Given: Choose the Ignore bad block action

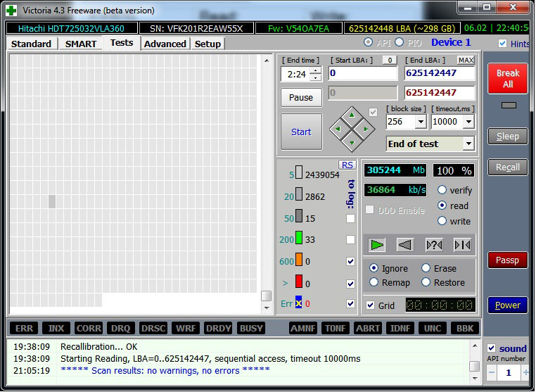Looking at the screenshot, I should [x=374, y=268].
